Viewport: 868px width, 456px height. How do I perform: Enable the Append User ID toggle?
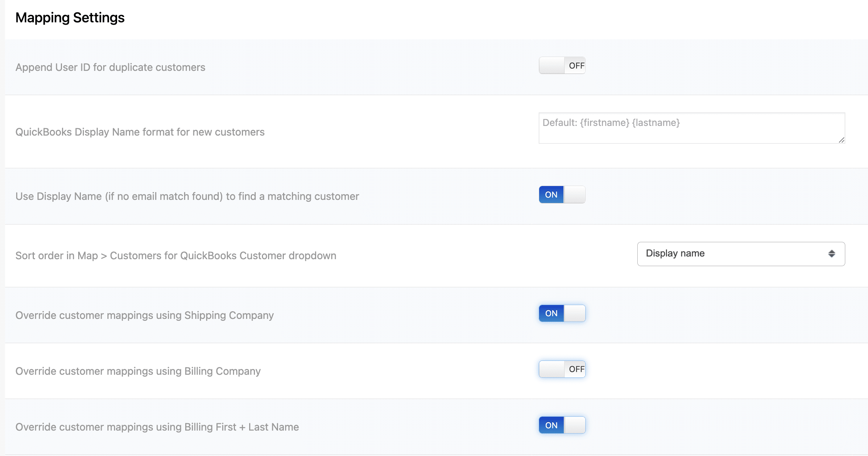(562, 65)
